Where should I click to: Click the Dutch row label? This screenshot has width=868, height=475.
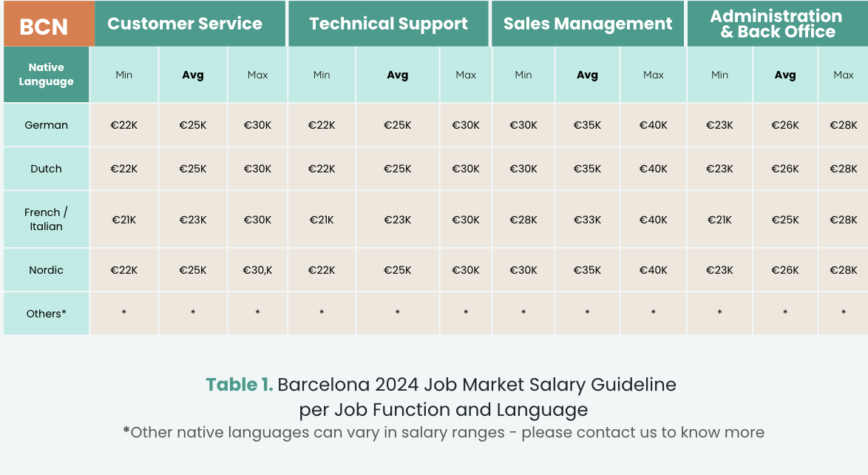coord(47,169)
